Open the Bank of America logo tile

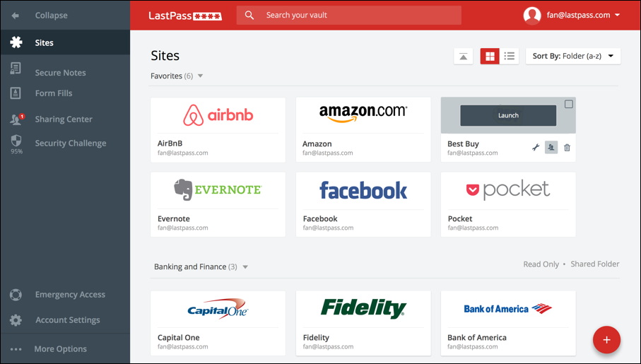click(508, 309)
